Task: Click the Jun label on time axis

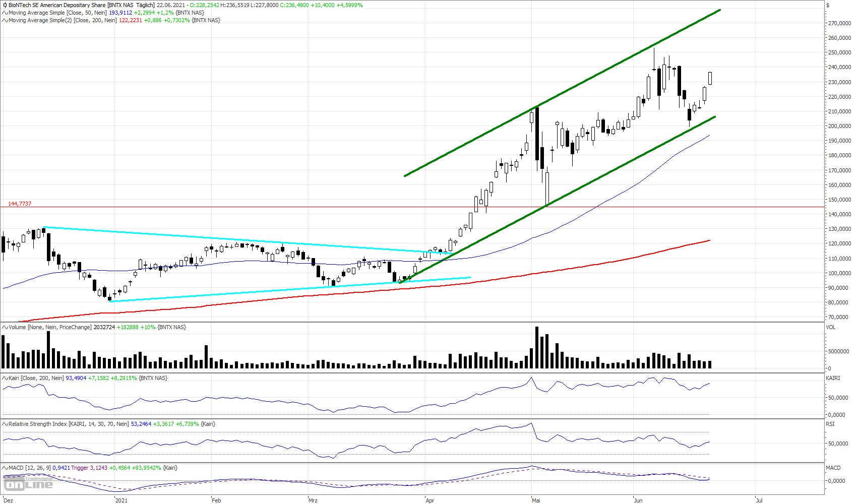Action: (638, 500)
